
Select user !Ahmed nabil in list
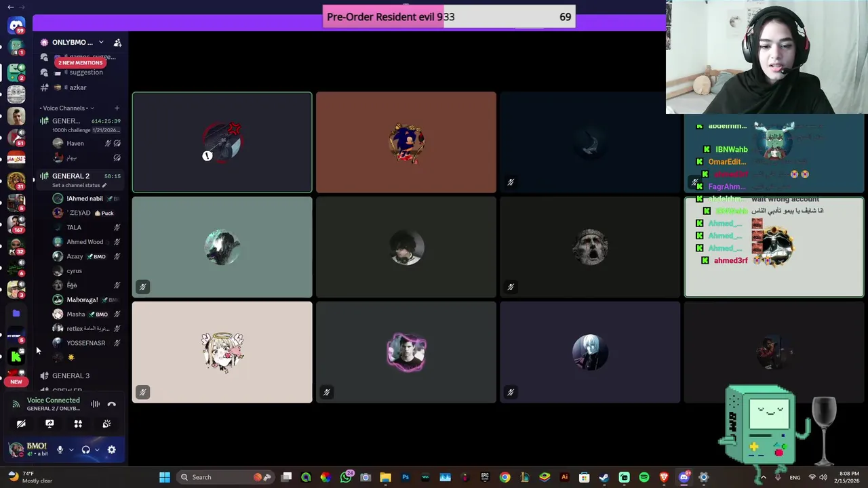[87, 199]
